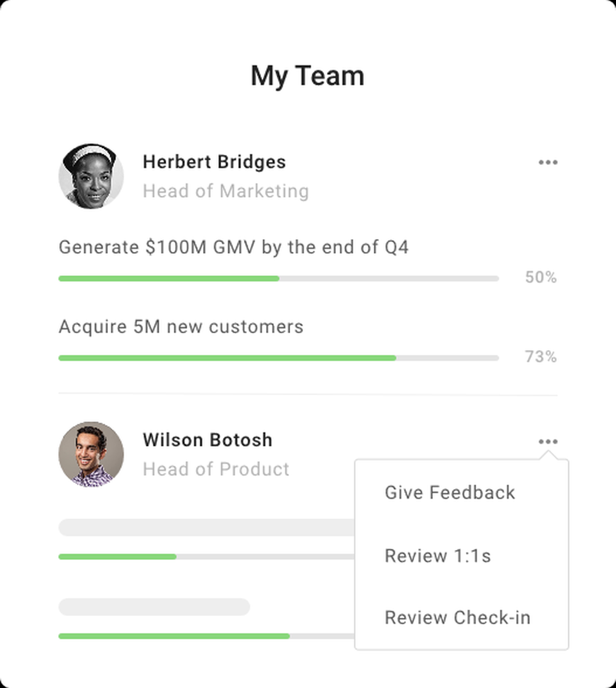Select Review Check-in menu entry

458,617
